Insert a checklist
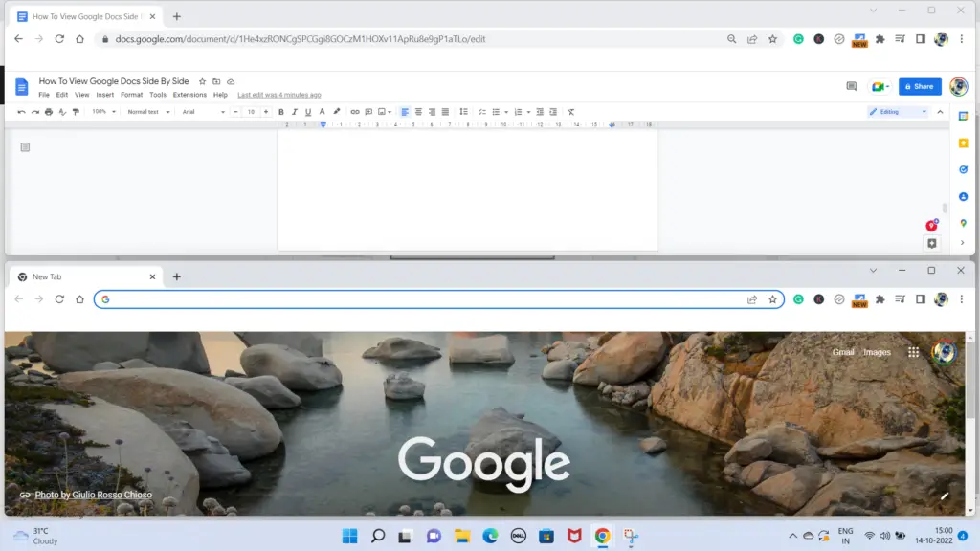The width and height of the screenshot is (980, 551). pyautogui.click(x=482, y=112)
